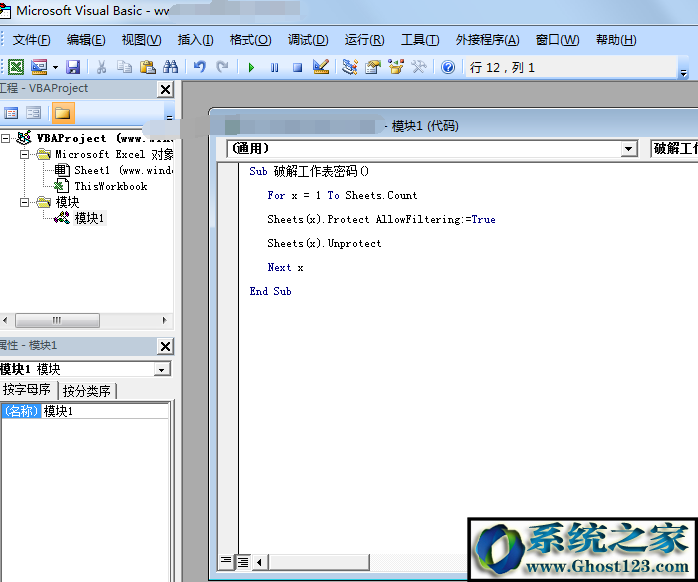Click the 'Next x' code line
This screenshot has width=698, height=582.
pyautogui.click(x=285, y=268)
